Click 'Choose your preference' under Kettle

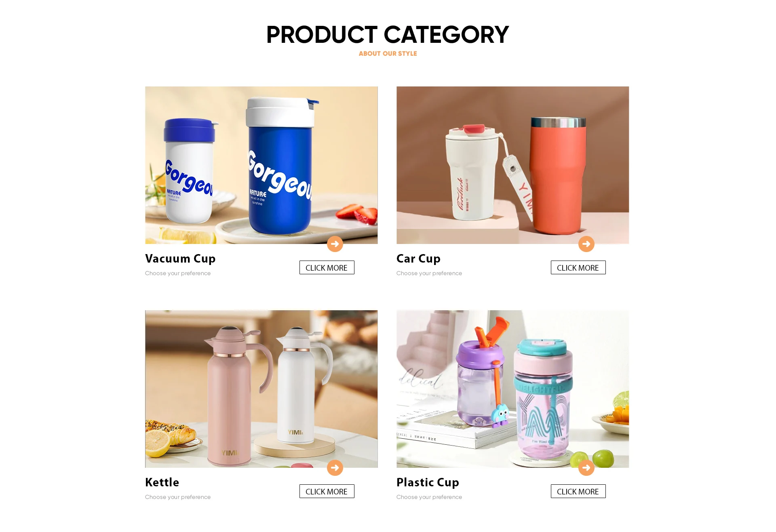178,497
